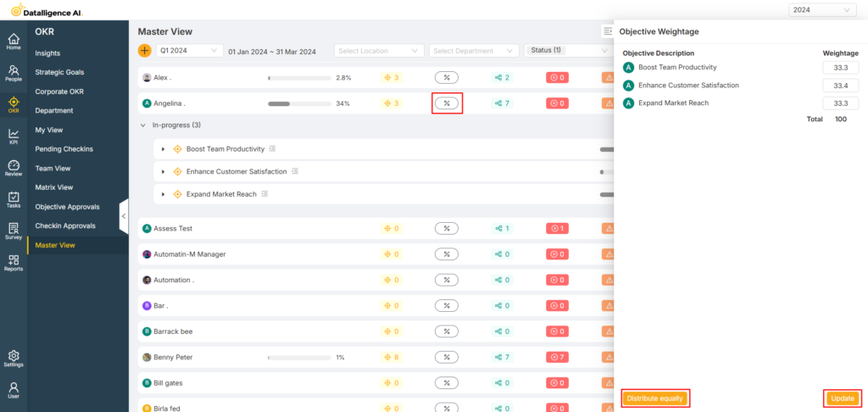Collapse the OKR sidebar with arrow
The width and height of the screenshot is (868, 412).
(124, 216)
